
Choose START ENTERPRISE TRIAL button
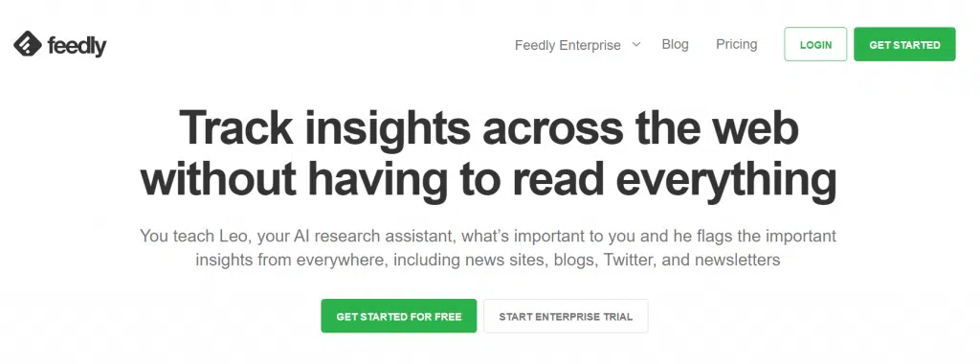pos(566,316)
